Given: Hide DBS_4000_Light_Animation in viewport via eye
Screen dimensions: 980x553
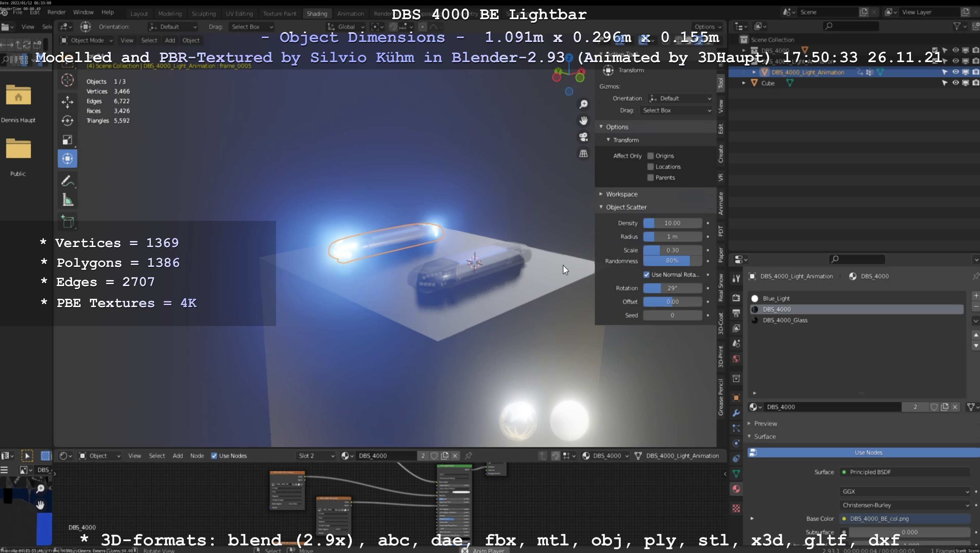Looking at the screenshot, I should point(955,72).
